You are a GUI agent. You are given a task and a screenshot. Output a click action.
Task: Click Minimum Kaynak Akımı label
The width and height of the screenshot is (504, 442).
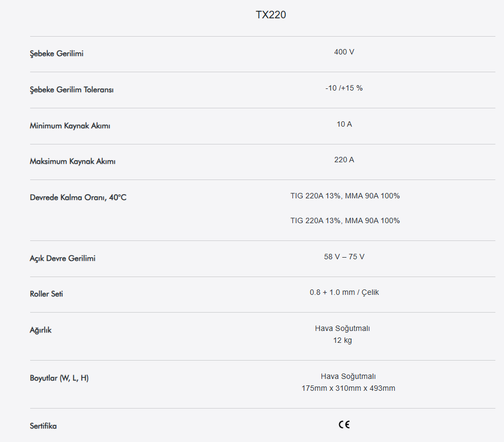tap(70, 126)
